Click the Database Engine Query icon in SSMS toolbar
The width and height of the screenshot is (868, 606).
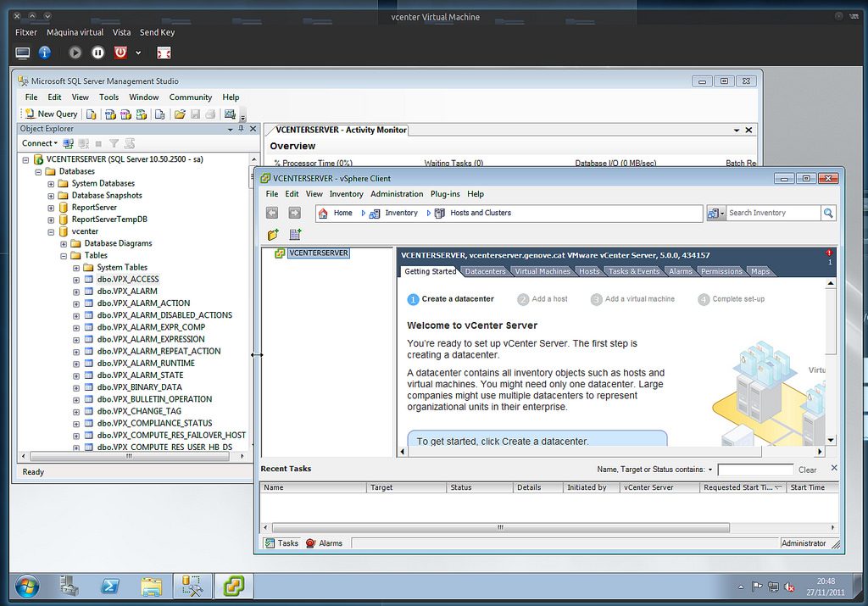(x=92, y=114)
